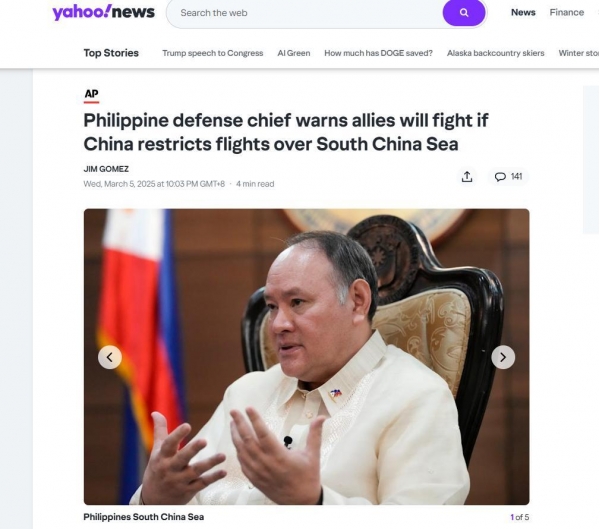Open Top Stories heading link

pyautogui.click(x=111, y=53)
